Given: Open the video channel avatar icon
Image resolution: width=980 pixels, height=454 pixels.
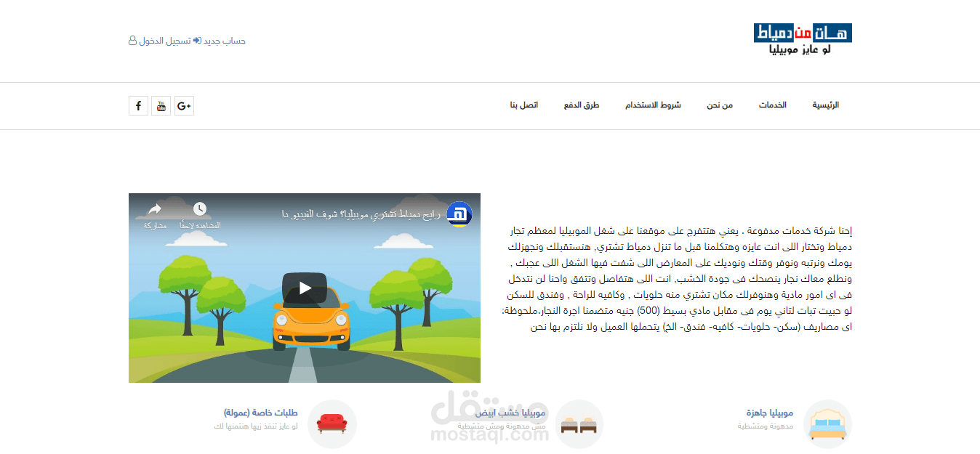Looking at the screenshot, I should point(459,214).
